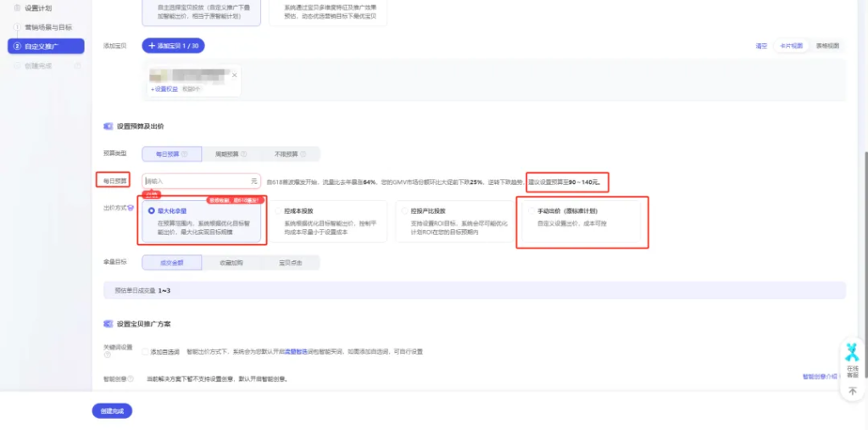Image resolution: width=868 pixels, height=430 pixels.
Task: Select the system-optimized 最优宝贝 option card
Action: pyautogui.click(x=328, y=12)
